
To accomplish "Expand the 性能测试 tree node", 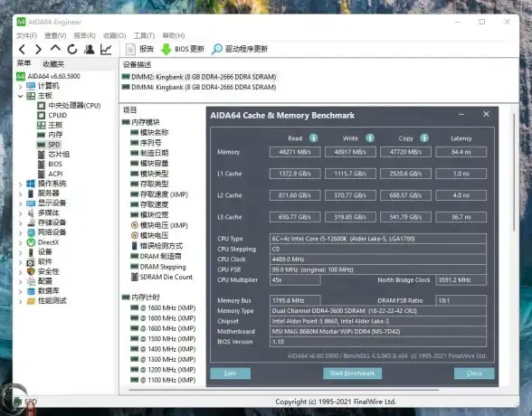I will point(20,301).
